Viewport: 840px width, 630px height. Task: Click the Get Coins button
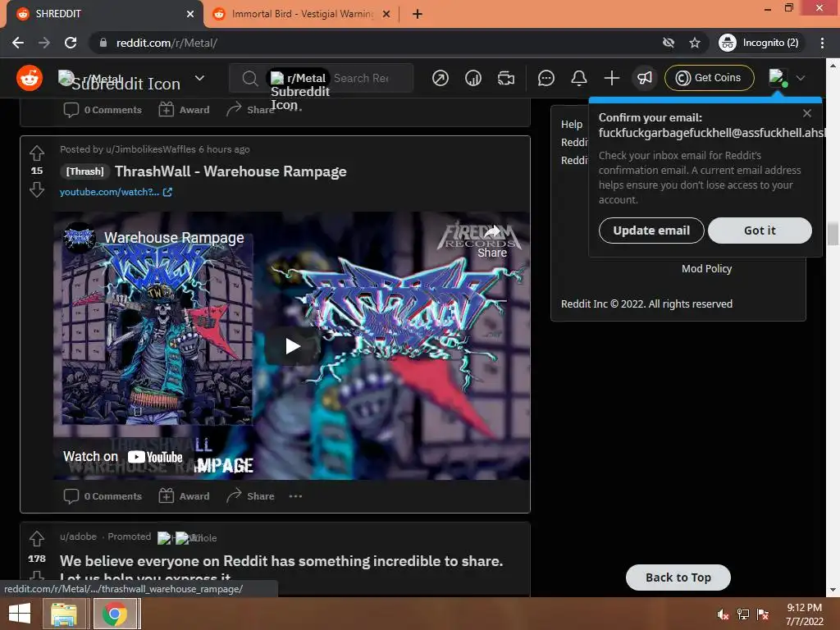point(710,78)
